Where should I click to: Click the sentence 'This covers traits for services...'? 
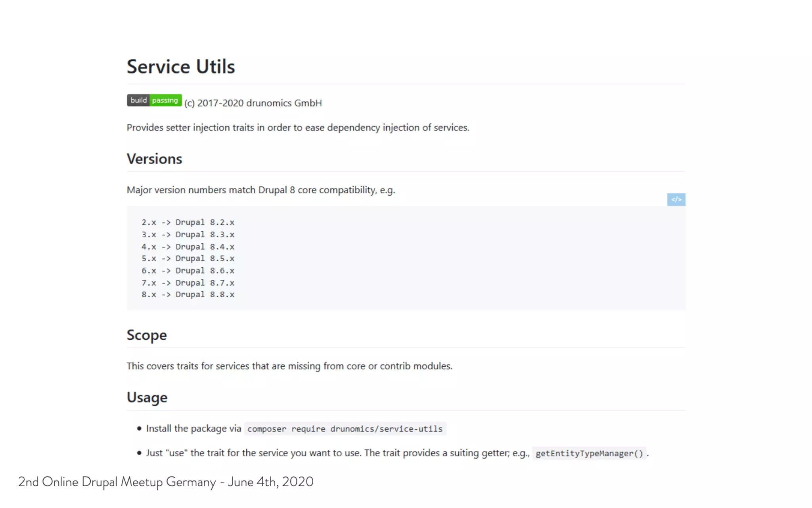(289, 366)
